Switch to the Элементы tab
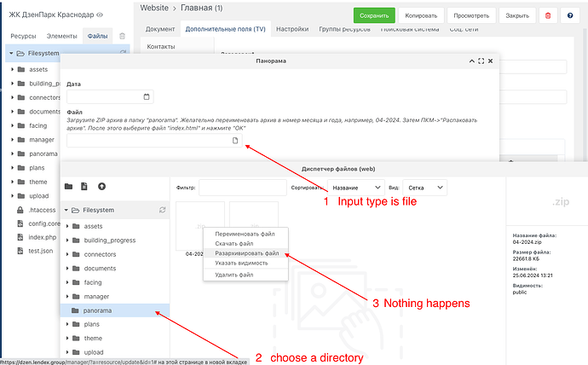This screenshot has height=365, width=588. [x=61, y=36]
